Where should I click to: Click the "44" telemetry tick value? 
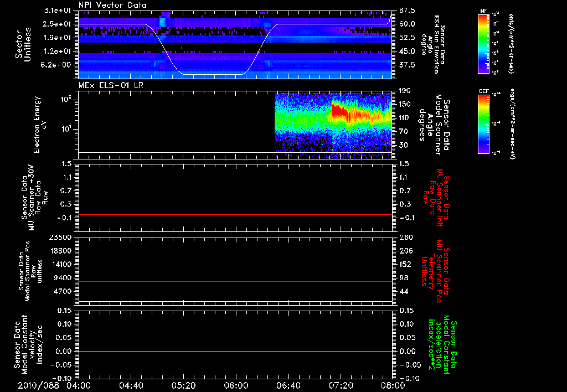point(404,291)
